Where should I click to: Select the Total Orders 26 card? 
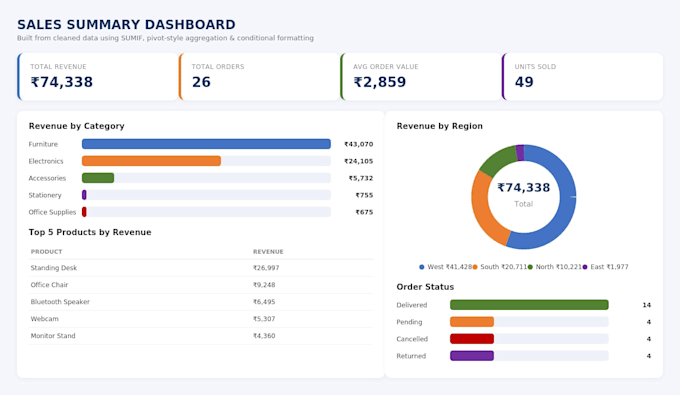[259, 77]
